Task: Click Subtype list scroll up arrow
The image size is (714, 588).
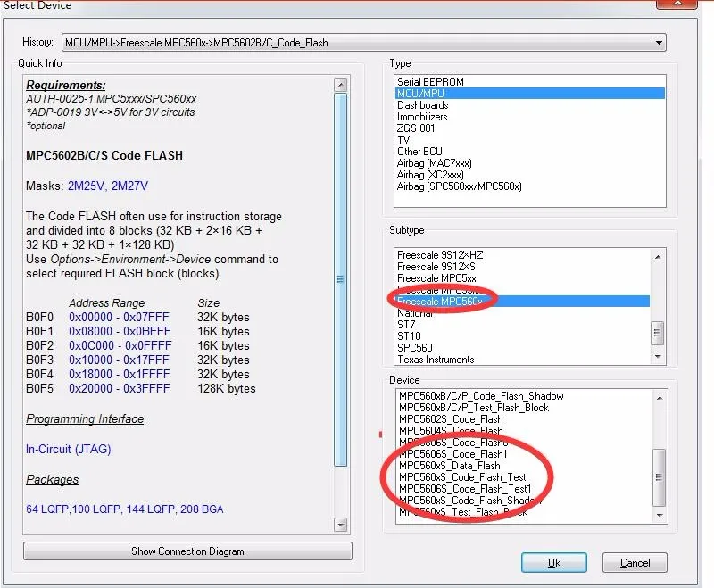Action: tap(658, 257)
